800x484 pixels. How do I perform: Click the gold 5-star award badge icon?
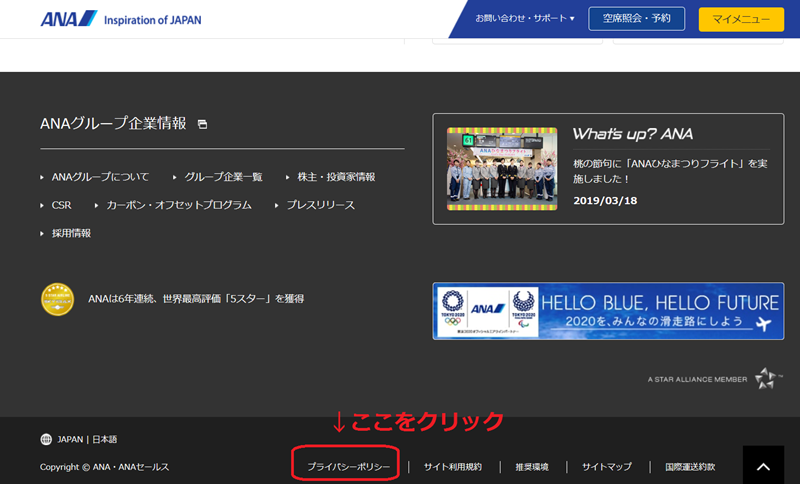click(x=57, y=299)
